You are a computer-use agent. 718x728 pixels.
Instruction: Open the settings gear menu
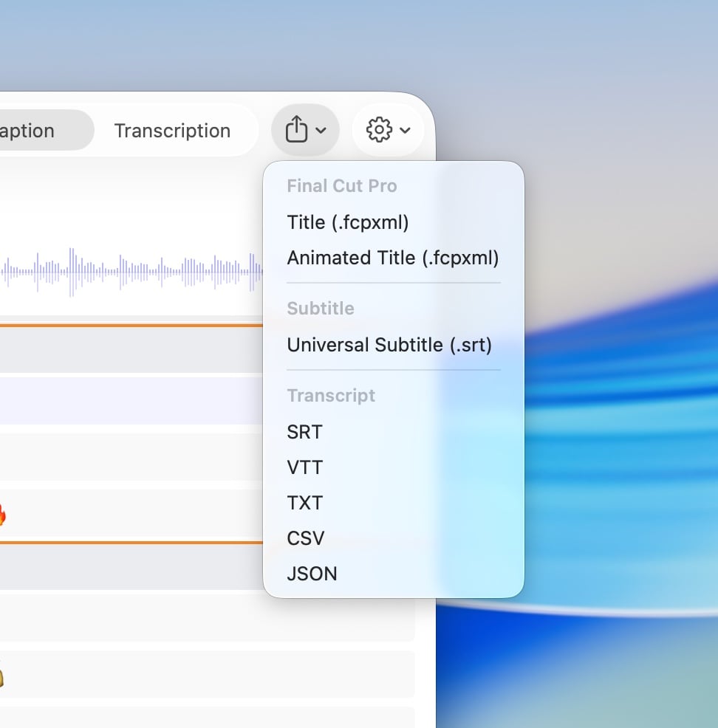pyautogui.click(x=379, y=129)
